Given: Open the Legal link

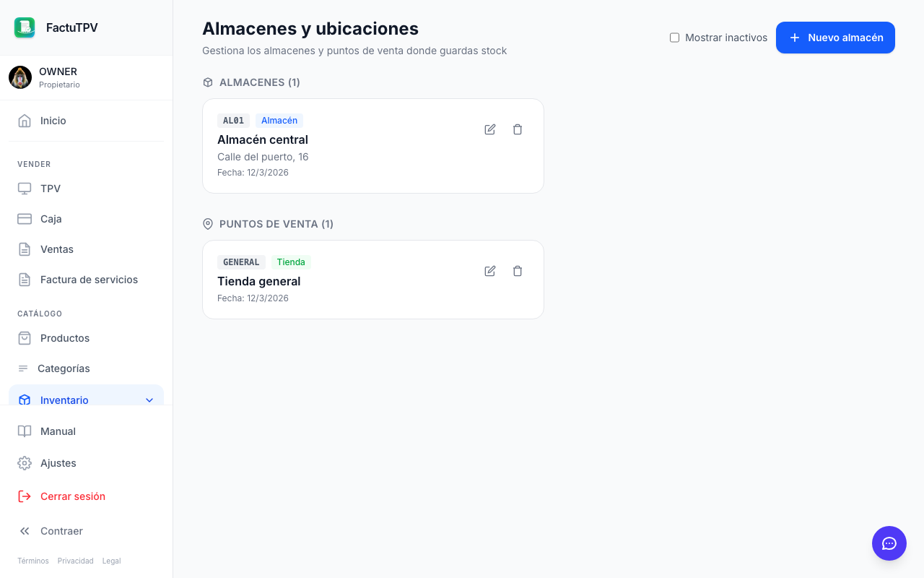Looking at the screenshot, I should point(112,561).
